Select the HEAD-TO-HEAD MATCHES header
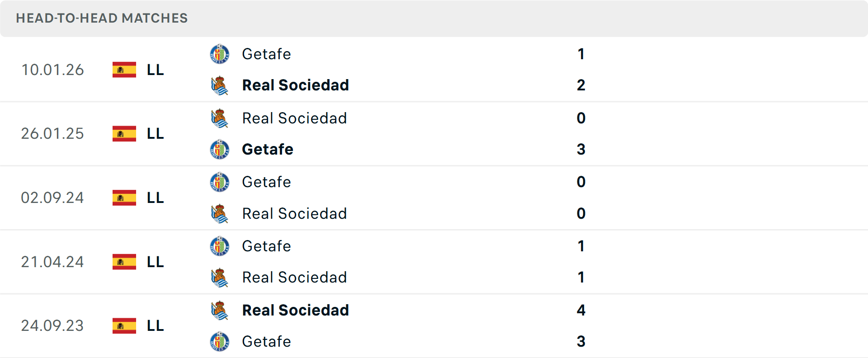The height and width of the screenshot is (358, 868). click(x=102, y=19)
